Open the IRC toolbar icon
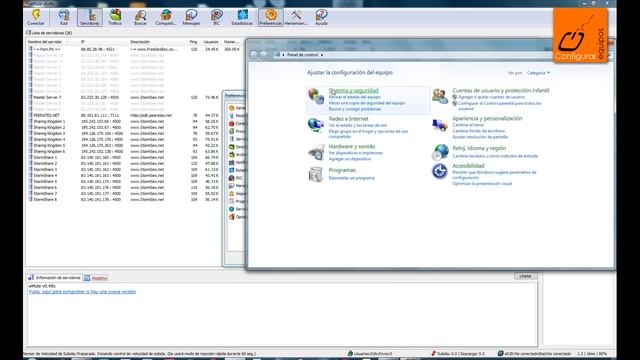640x360 pixels. coord(216,18)
